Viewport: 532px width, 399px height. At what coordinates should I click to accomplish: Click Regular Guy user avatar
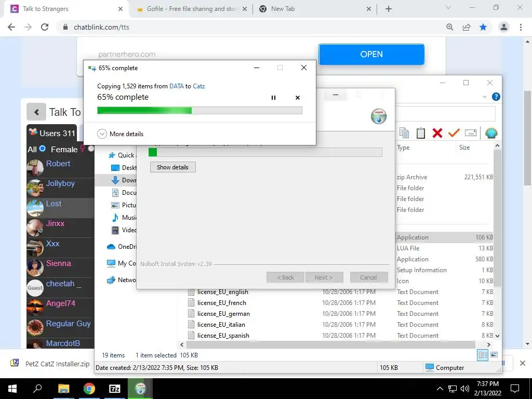pyautogui.click(x=35, y=328)
